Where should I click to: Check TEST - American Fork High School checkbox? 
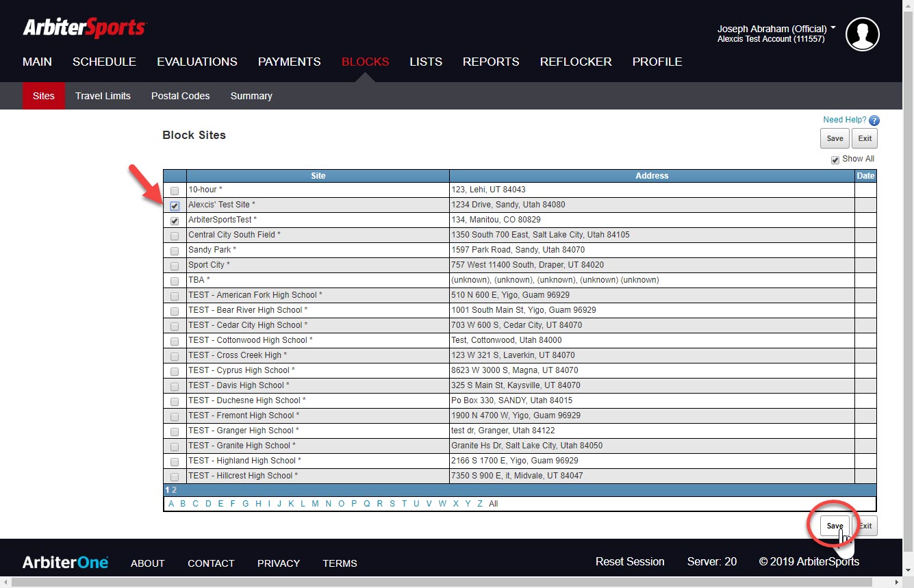click(175, 296)
